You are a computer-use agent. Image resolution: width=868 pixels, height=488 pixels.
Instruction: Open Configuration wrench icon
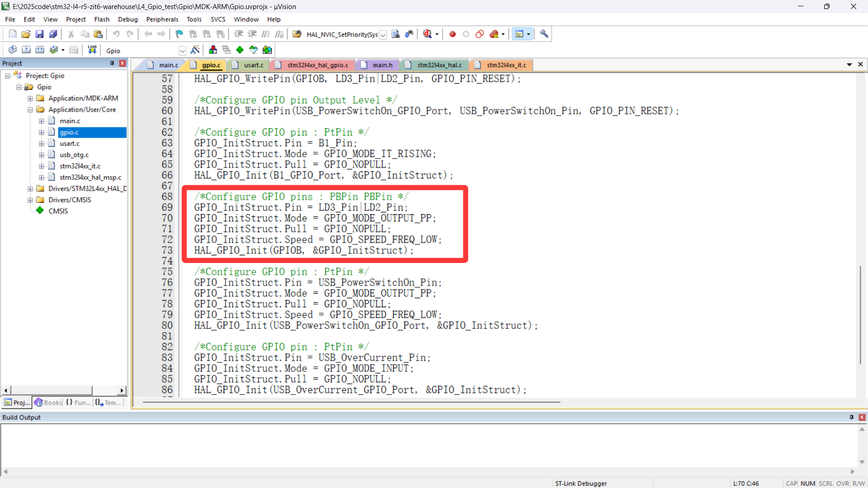click(x=544, y=34)
